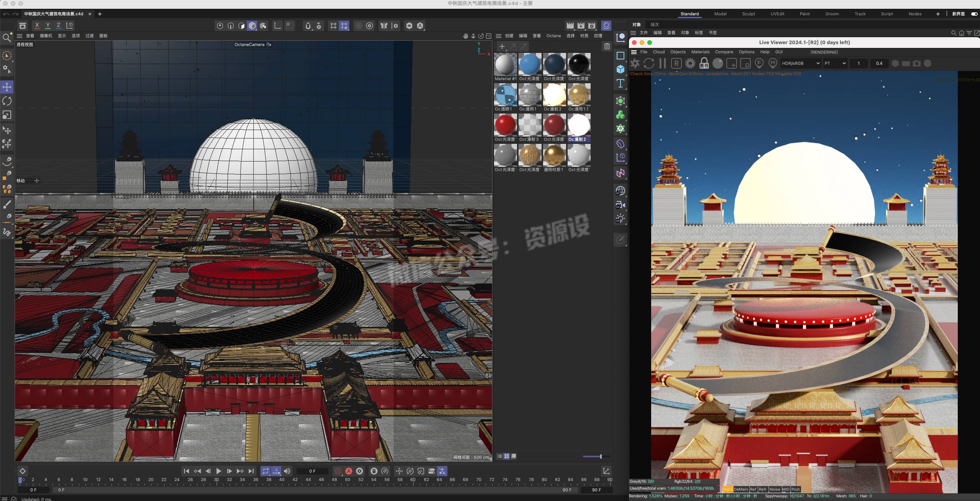Image resolution: width=980 pixels, height=501 pixels.
Task: Toggle Y axis lock
Action: coord(48,26)
